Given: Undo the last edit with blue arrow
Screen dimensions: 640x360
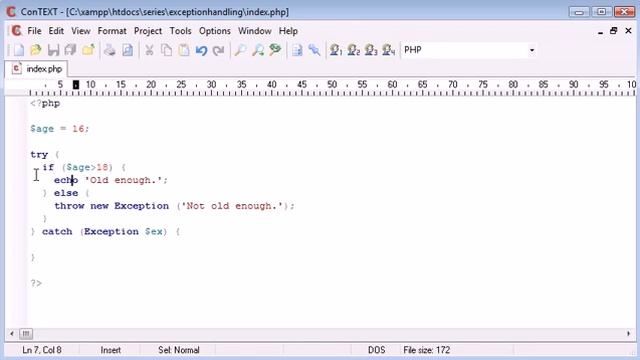Looking at the screenshot, I should pos(201,50).
